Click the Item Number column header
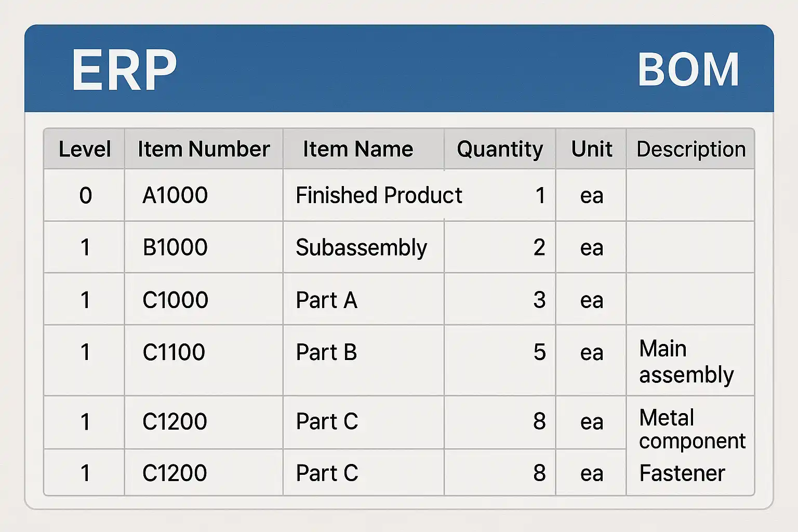 (x=204, y=149)
